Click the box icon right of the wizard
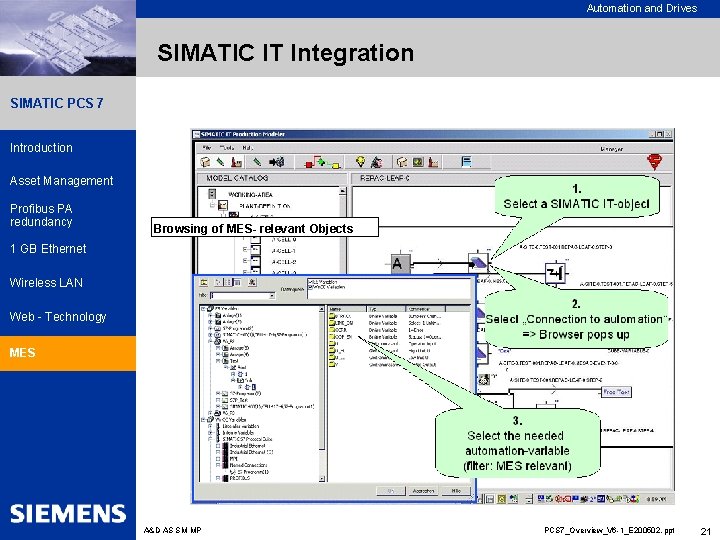 point(402,162)
